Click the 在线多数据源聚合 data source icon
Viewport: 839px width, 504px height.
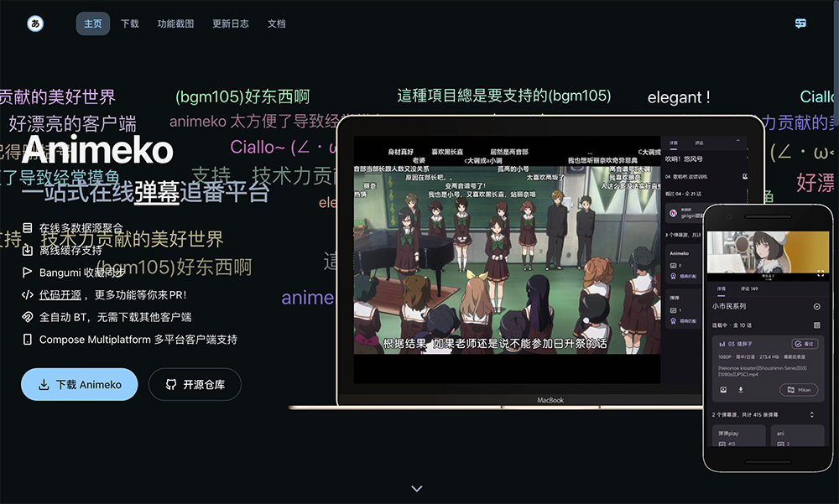coord(27,226)
